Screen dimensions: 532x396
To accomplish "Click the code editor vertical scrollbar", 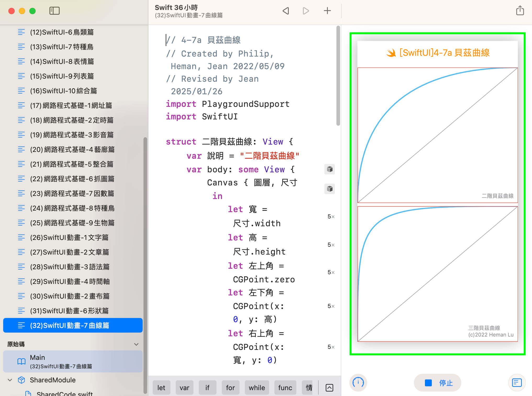I will 338,76.
